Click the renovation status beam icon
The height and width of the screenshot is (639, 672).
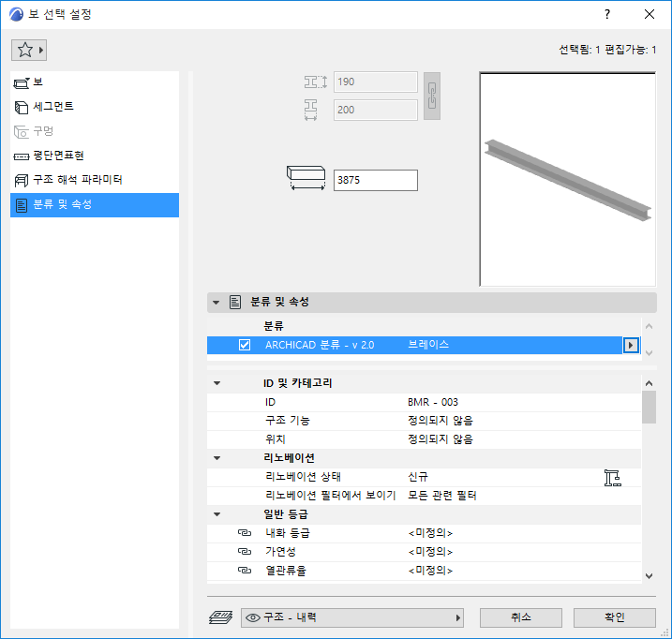click(x=612, y=478)
